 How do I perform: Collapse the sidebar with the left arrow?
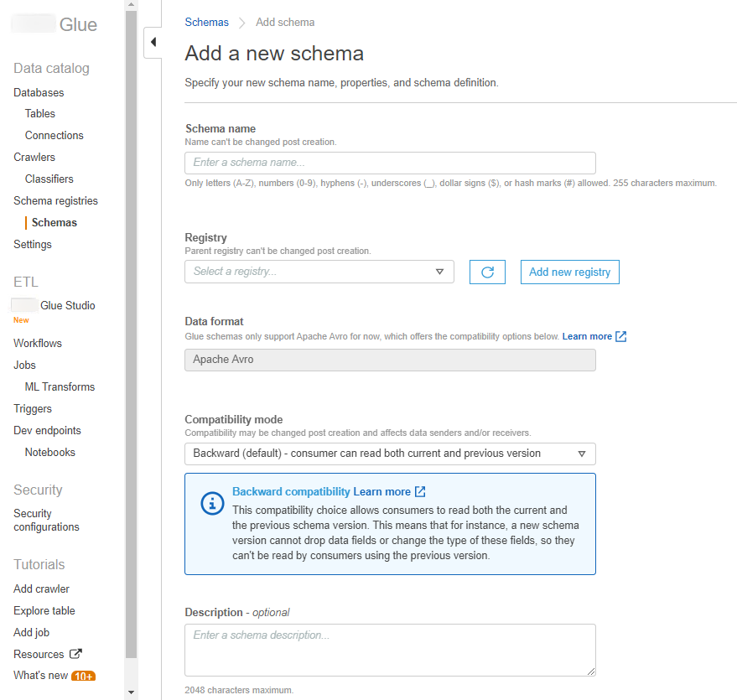click(x=153, y=42)
